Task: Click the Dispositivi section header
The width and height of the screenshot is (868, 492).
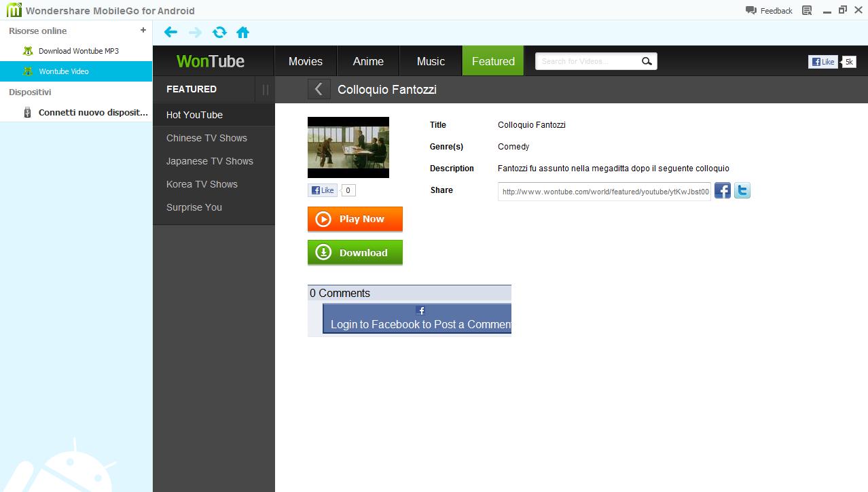Action: 30,92
